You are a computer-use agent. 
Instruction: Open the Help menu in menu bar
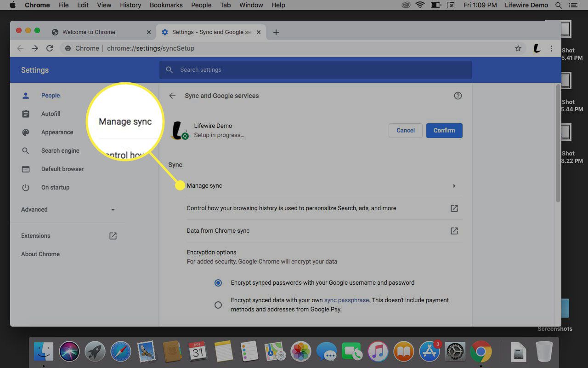point(278,5)
